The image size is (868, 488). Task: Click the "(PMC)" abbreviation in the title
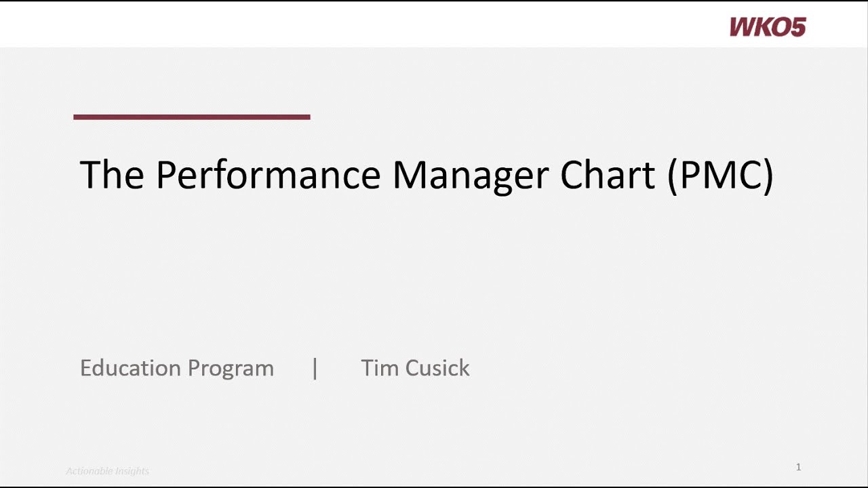720,176
